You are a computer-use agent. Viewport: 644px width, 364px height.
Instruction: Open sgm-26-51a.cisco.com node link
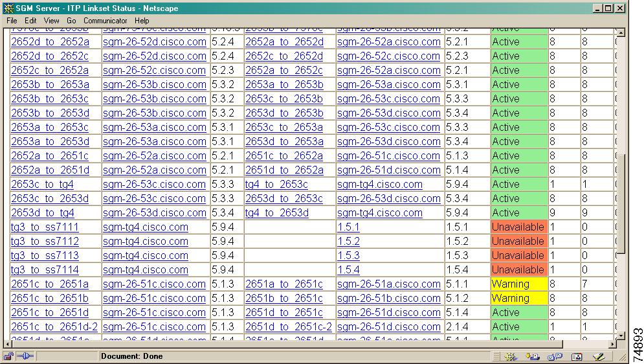(388, 284)
